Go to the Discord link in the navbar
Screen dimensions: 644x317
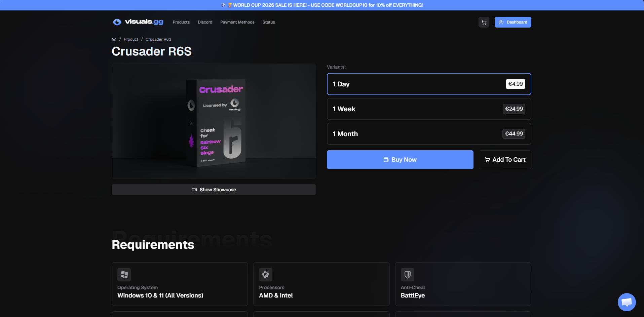click(x=205, y=22)
